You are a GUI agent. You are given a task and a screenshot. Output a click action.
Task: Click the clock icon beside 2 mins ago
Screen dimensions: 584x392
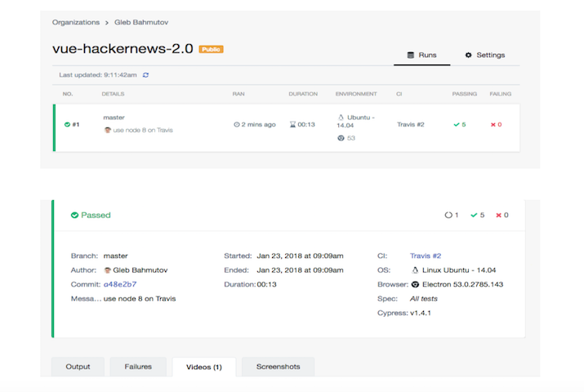click(237, 125)
